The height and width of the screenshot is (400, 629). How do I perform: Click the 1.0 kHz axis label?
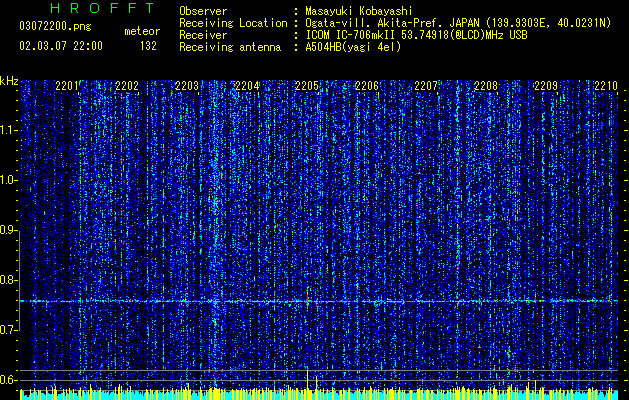point(8,181)
